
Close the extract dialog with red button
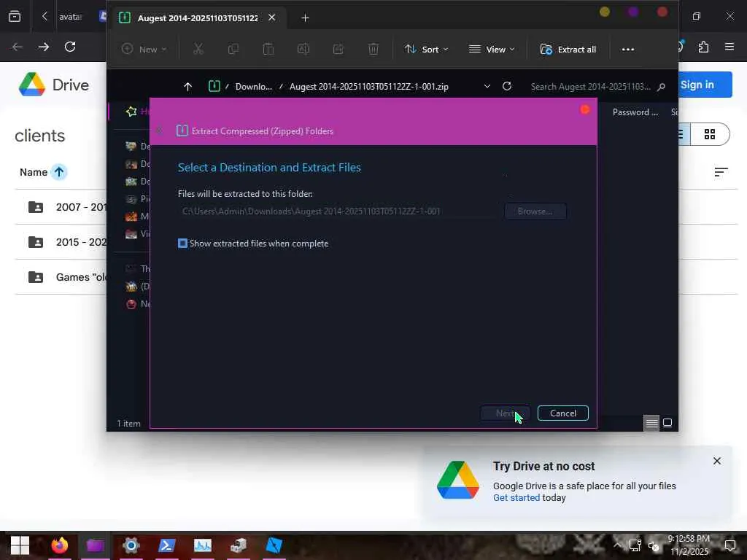[585, 109]
